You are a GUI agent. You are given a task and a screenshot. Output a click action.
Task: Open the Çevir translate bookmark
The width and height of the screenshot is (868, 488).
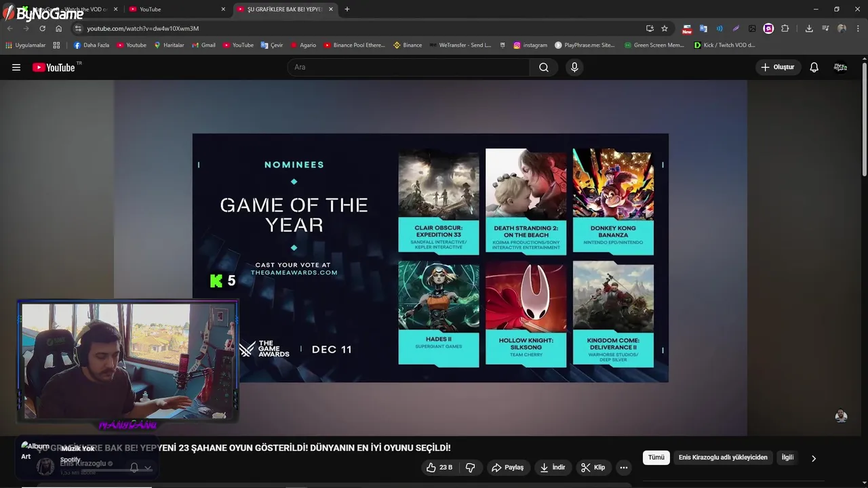coord(272,45)
